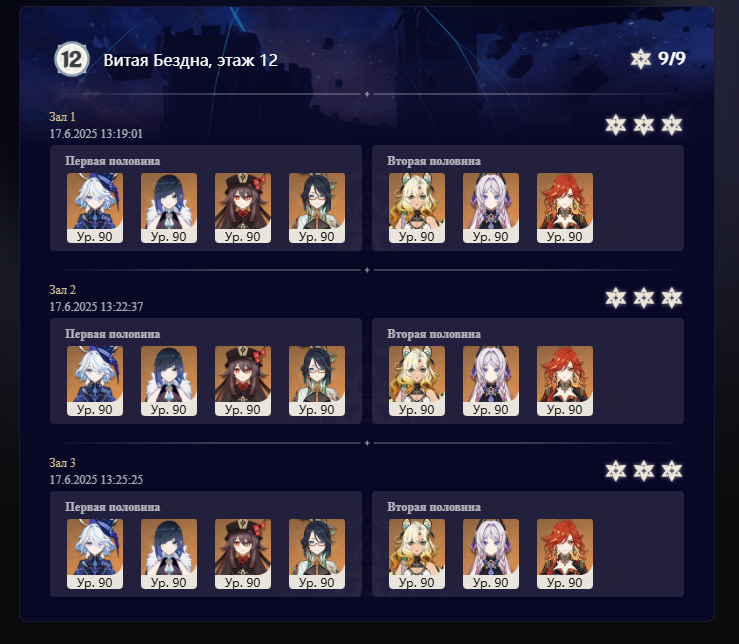Image resolution: width=739 pixels, height=644 pixels.
Task: Select Xianyun portrait in Зал 3 first half
Action: pos(317,554)
